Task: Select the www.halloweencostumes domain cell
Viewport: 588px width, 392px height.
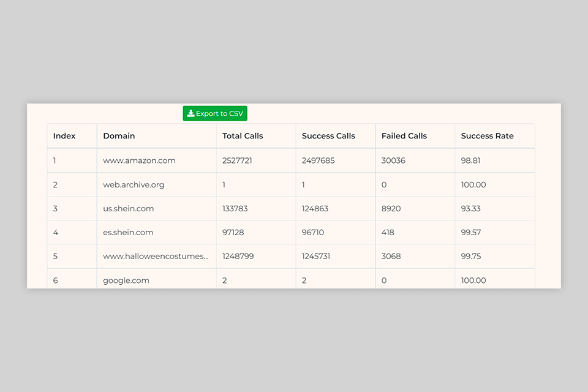Action: click(x=156, y=256)
